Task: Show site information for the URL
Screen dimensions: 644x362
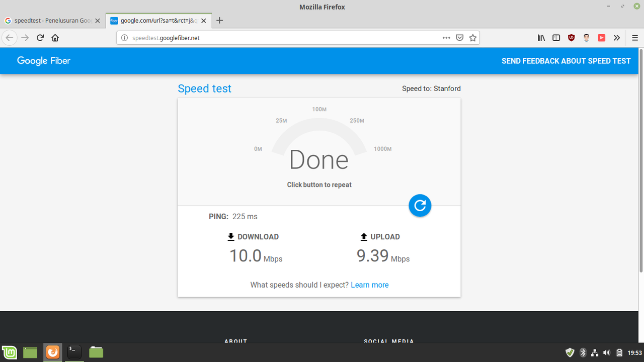Action: pos(125,38)
